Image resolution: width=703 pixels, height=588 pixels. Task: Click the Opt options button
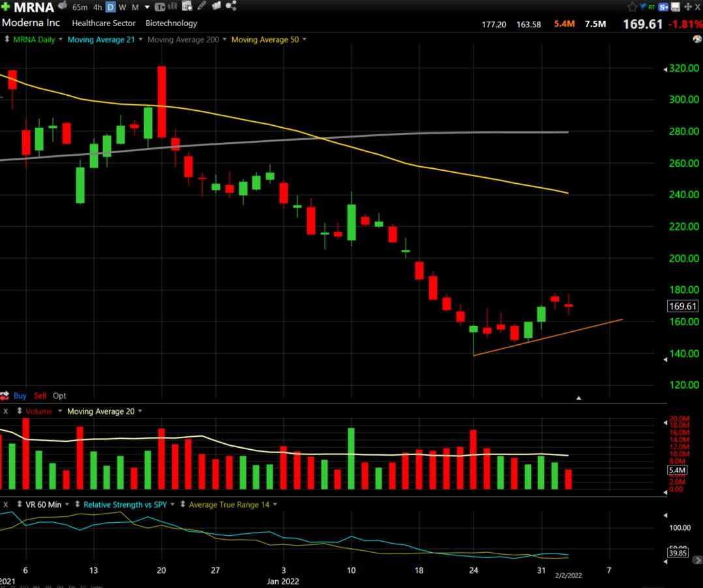[59, 396]
